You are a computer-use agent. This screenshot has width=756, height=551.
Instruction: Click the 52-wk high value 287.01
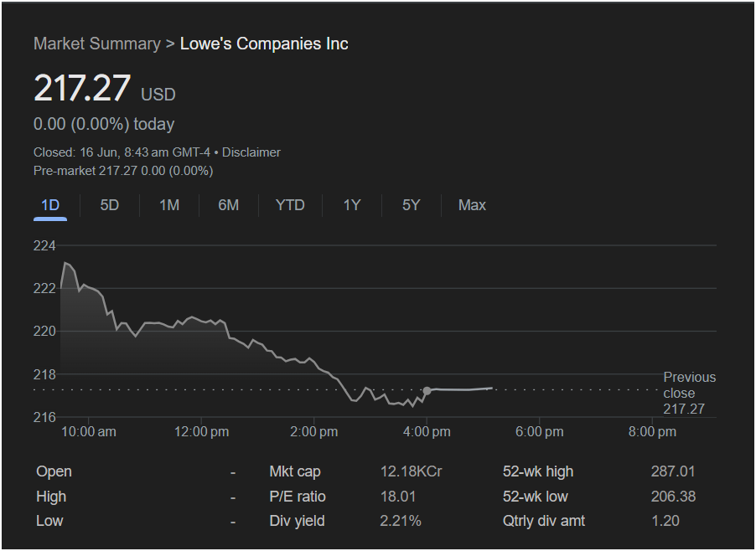coord(672,471)
